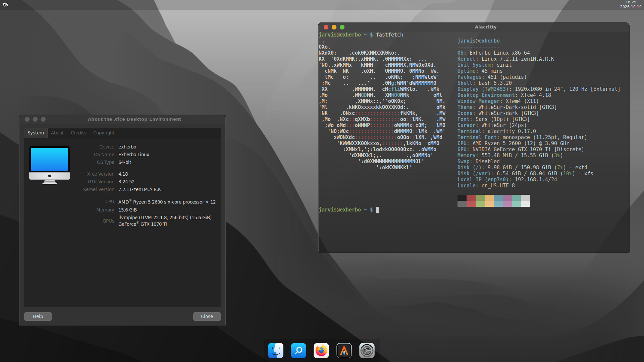Minimize Alacritty with the yellow button

(334, 27)
